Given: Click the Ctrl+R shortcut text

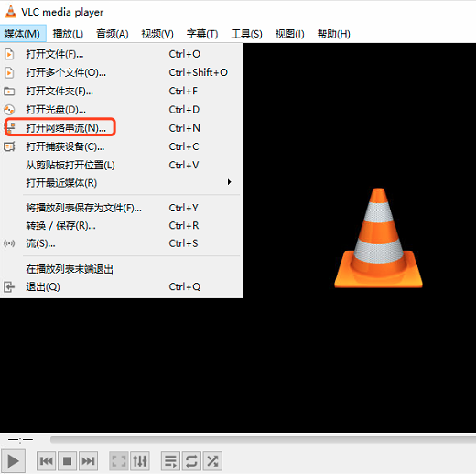Looking at the screenshot, I should pyautogui.click(x=184, y=226).
